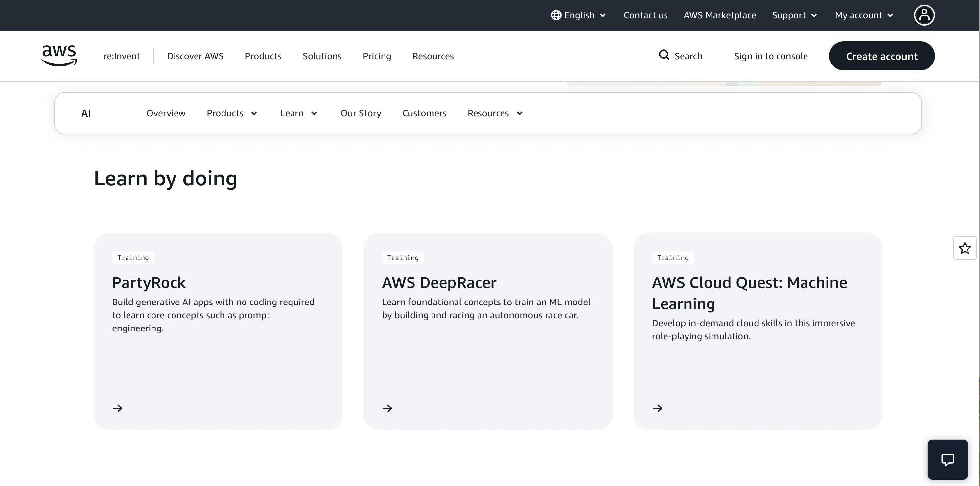This screenshot has width=980, height=486.
Task: Click Sign in to console
Action: 771,56
